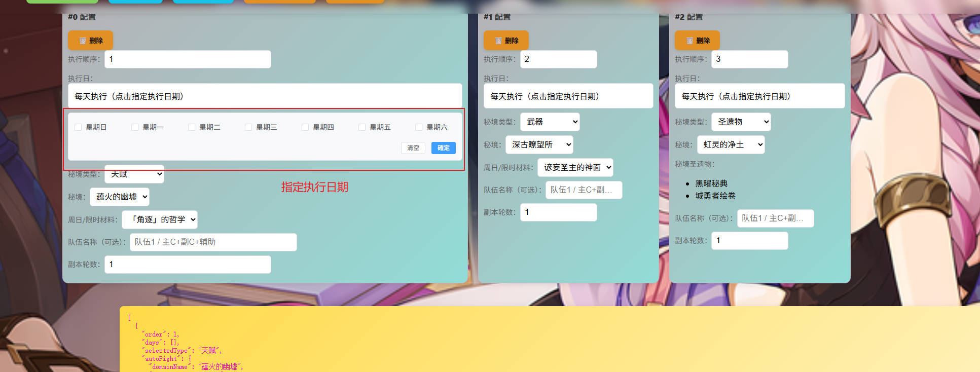
Task: Open the 武器 type dropdown in #1 配置
Action: coord(550,122)
